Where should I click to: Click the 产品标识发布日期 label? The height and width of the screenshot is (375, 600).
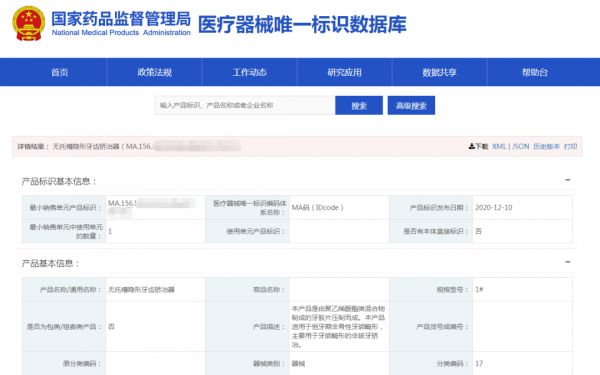tap(439, 207)
